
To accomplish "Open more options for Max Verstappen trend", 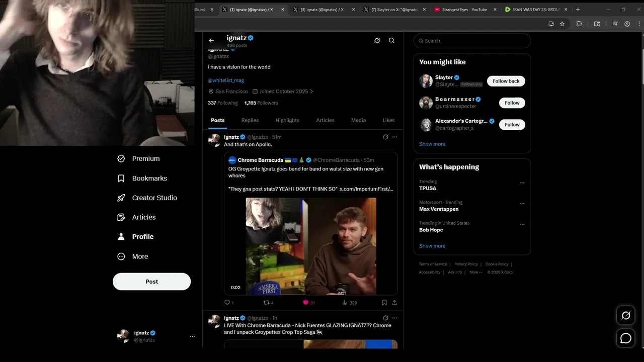I will [x=522, y=204].
